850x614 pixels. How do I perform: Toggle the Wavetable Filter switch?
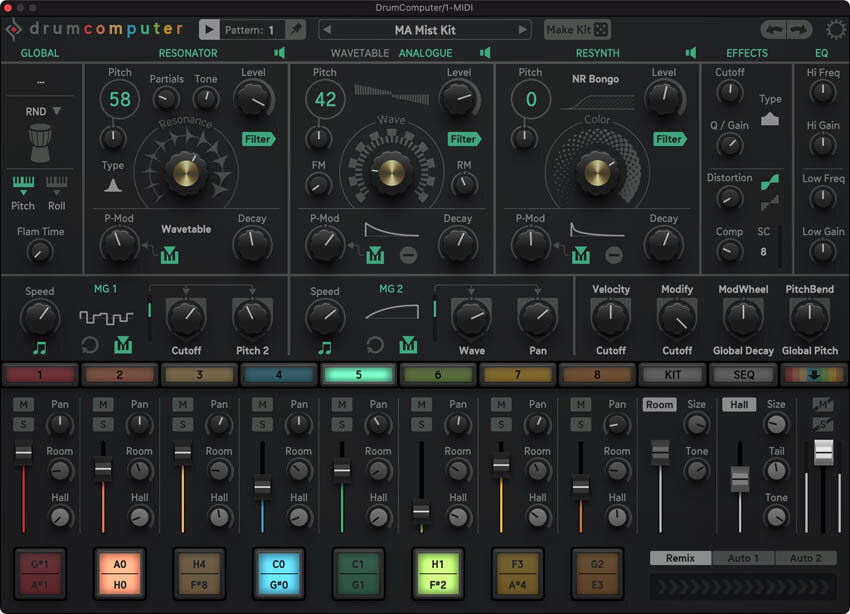464,139
